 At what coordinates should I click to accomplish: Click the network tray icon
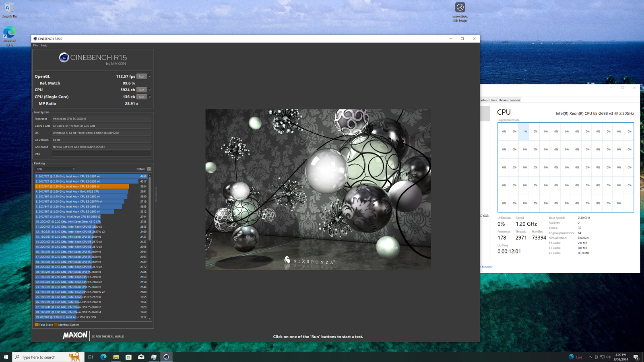[603, 357]
